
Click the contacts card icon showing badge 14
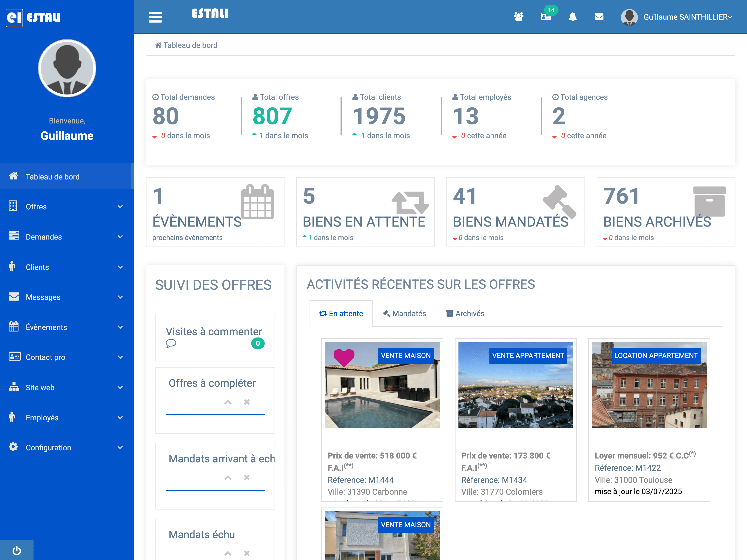(546, 17)
